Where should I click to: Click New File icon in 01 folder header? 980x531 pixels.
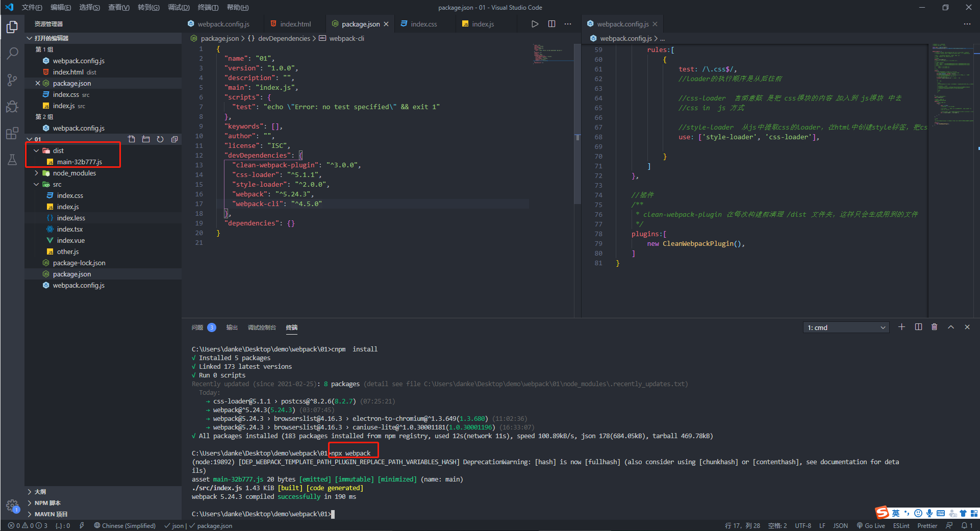[x=132, y=139]
